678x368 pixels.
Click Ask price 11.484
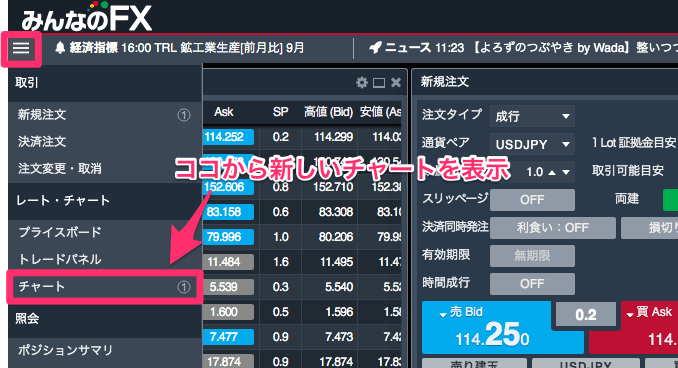click(x=228, y=262)
